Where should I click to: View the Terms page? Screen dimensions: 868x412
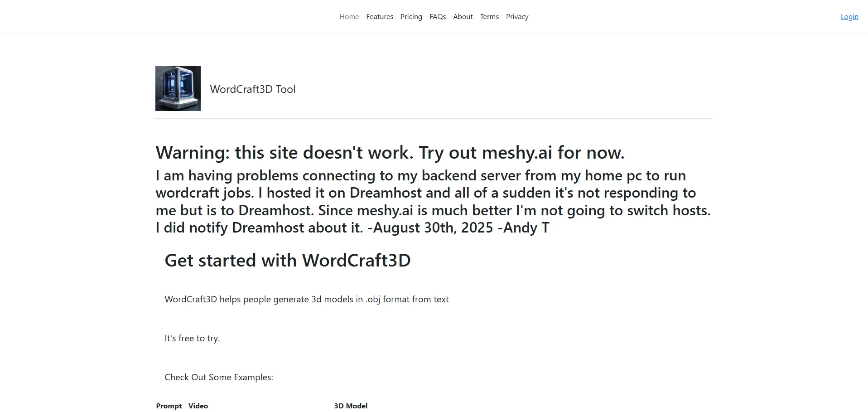(x=489, y=17)
